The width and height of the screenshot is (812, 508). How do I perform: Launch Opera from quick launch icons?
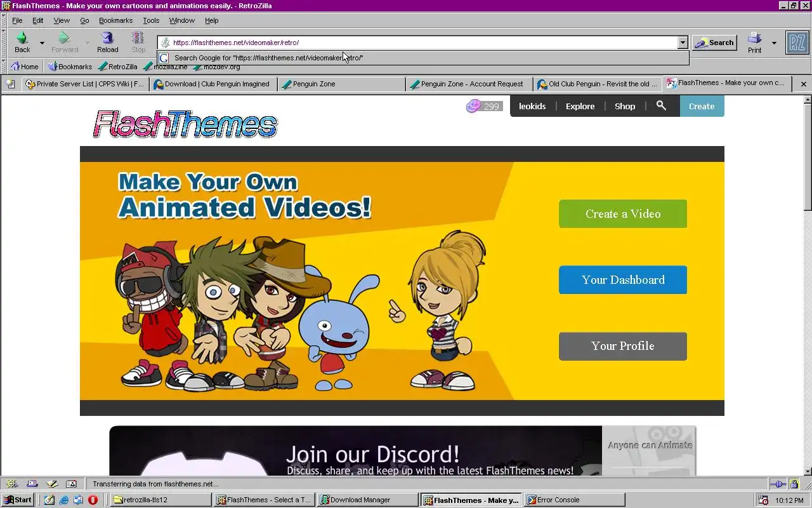pos(93,500)
